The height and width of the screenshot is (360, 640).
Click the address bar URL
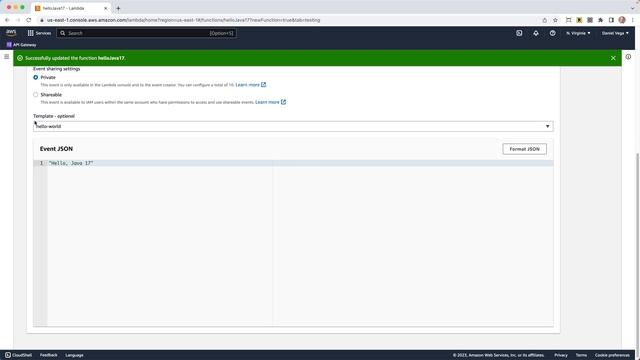184,20
